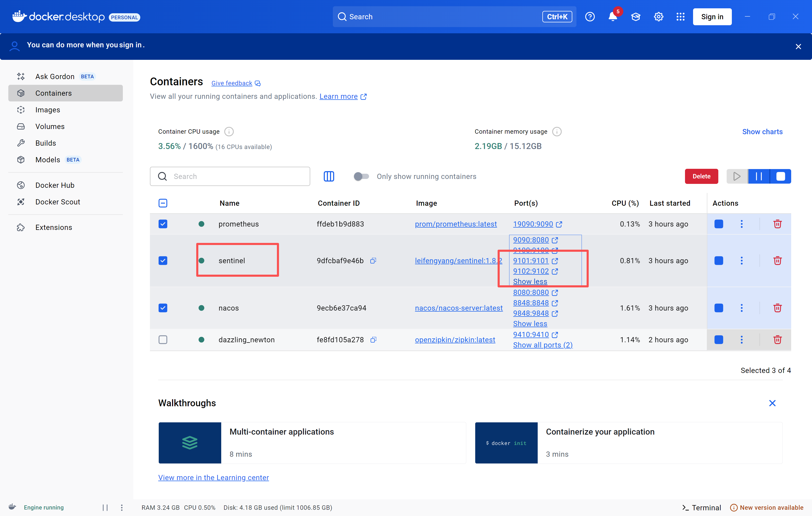
Task: Go to Models in the sidebar
Action: pos(65,160)
